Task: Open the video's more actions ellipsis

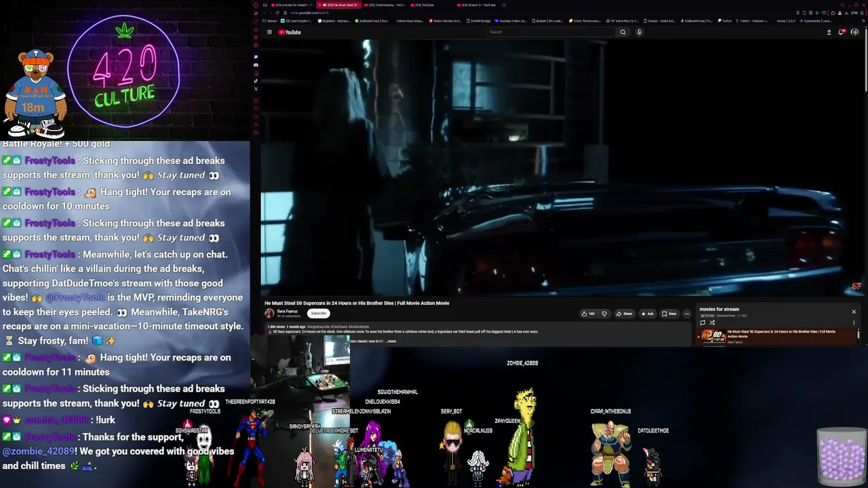Action: point(686,314)
